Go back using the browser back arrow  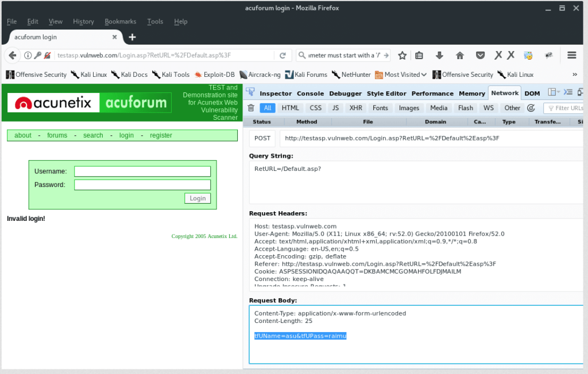12,56
